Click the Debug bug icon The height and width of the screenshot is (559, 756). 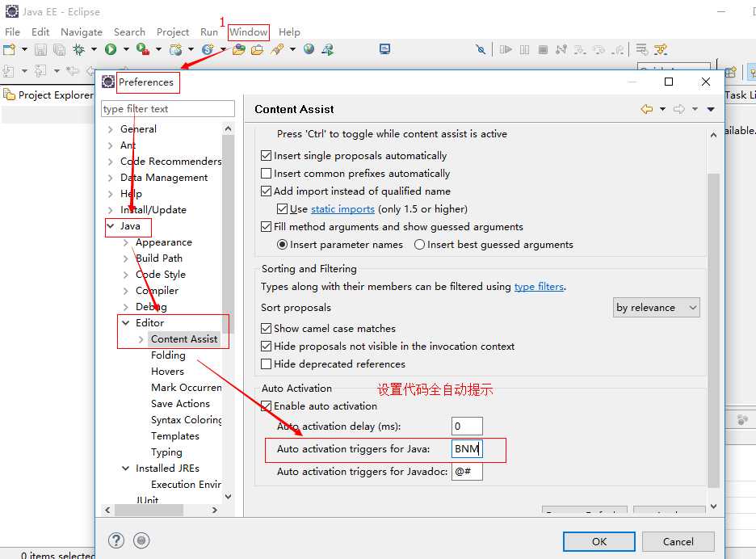coord(78,49)
